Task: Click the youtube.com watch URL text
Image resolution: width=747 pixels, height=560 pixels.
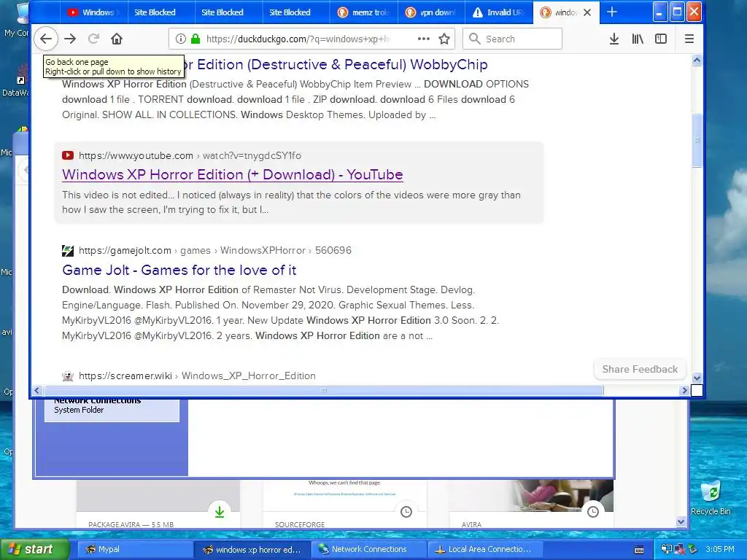Action: click(190, 155)
